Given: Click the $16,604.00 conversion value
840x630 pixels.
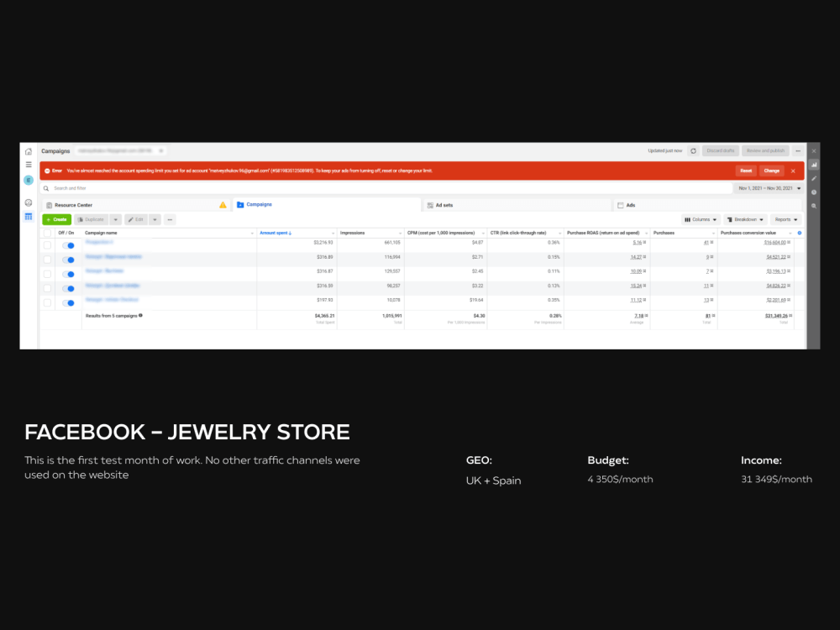Looking at the screenshot, I should (774, 243).
